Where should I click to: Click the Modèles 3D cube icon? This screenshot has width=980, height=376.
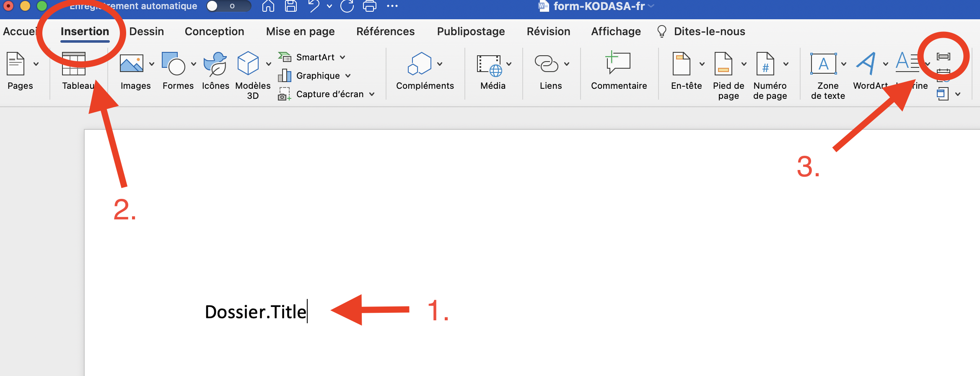click(248, 64)
